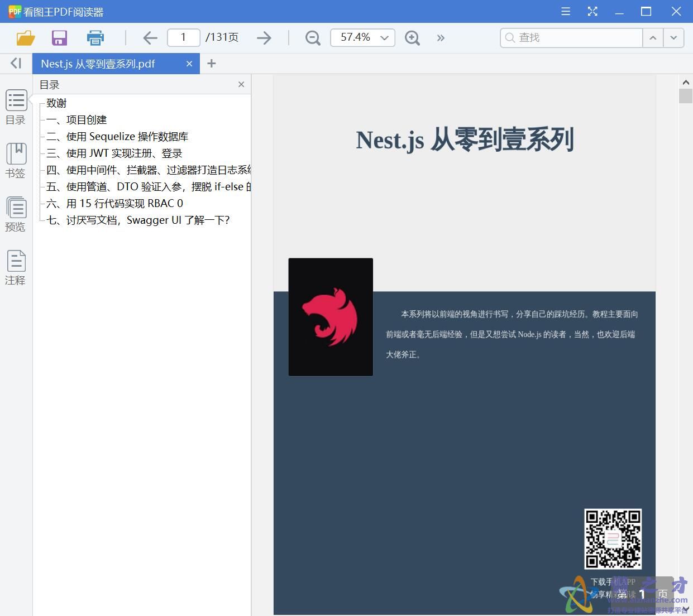Collapse the sidebar with the arrow icon
The image size is (693, 616).
(16, 64)
